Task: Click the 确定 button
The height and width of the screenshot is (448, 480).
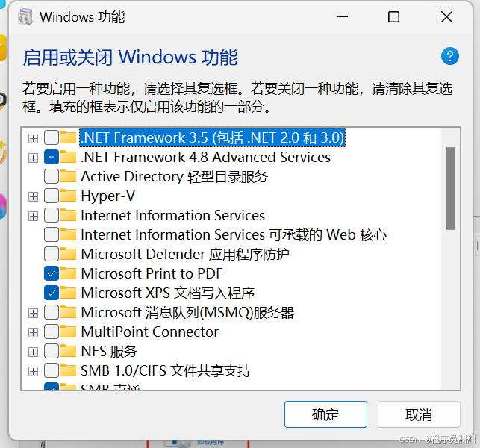Action: click(325, 414)
